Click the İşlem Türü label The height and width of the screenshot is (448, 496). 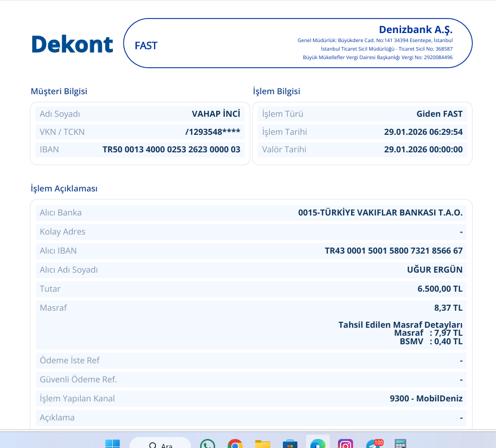[x=282, y=114]
